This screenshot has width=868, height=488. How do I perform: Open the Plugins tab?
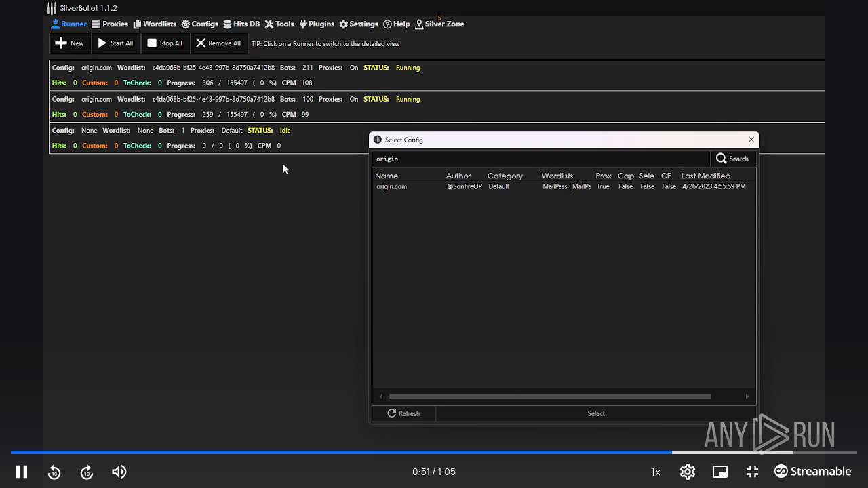316,24
